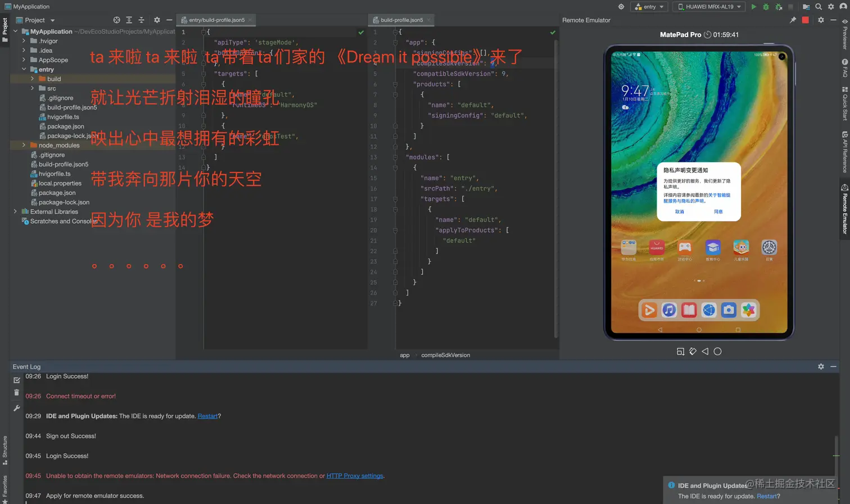Open Huawei AppGallery on emulator screen
Viewport: 850px width, 504px height.
pos(657,248)
